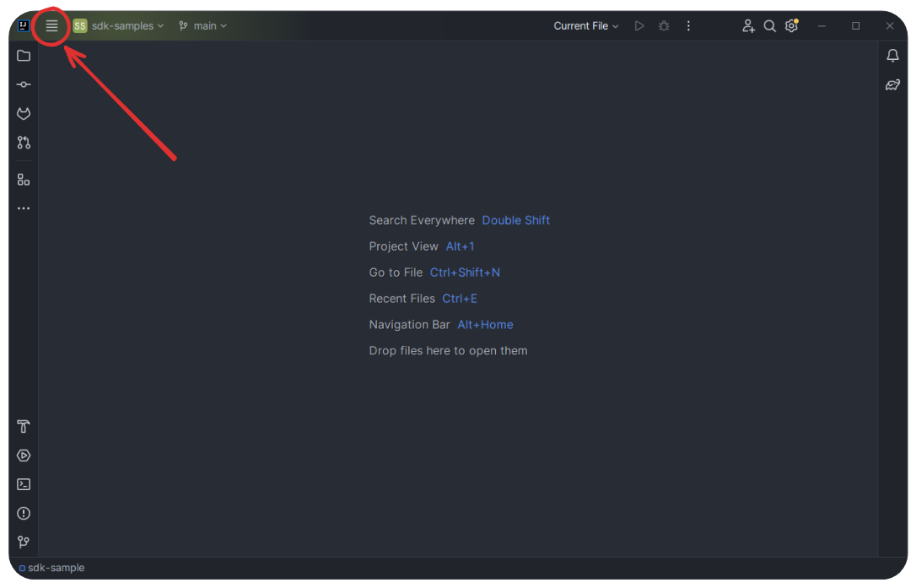This screenshot has width=916, height=588.
Task: Click the Debug bug icon
Action: (x=664, y=25)
